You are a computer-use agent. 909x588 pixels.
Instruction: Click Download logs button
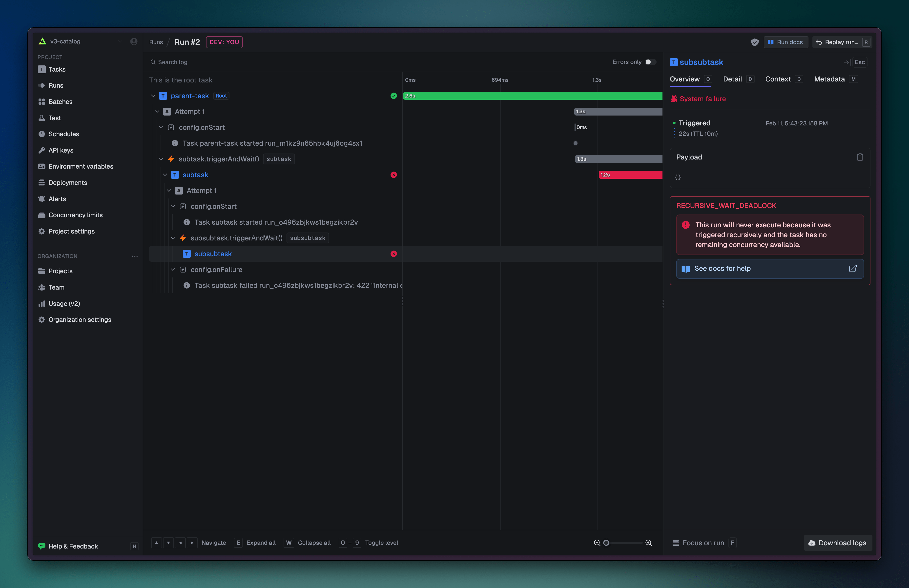click(x=838, y=543)
